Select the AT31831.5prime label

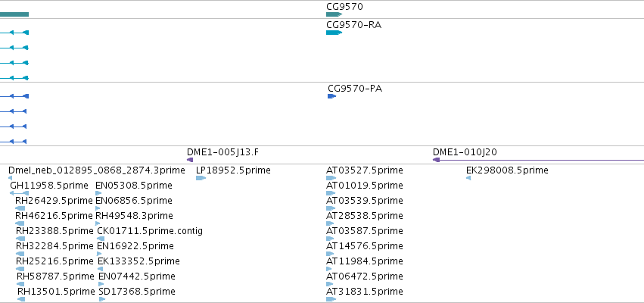[x=365, y=292]
